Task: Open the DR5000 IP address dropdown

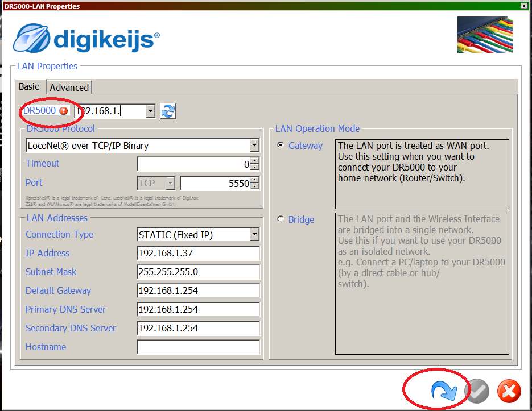Action: pos(151,111)
